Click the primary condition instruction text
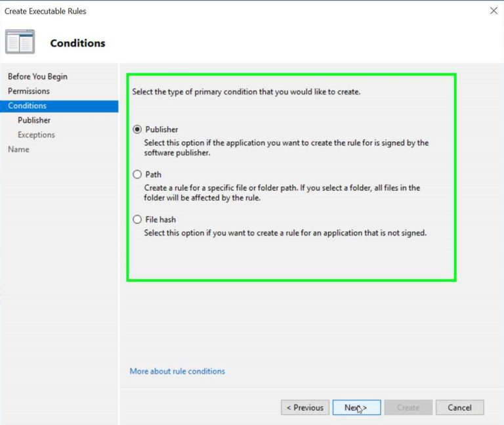Screen dimensions: 504x425 point(246,92)
